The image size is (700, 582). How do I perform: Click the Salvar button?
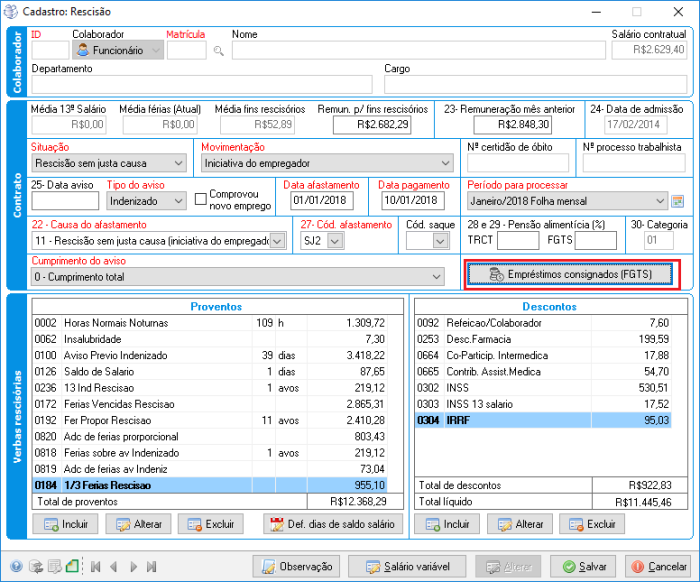click(x=582, y=566)
